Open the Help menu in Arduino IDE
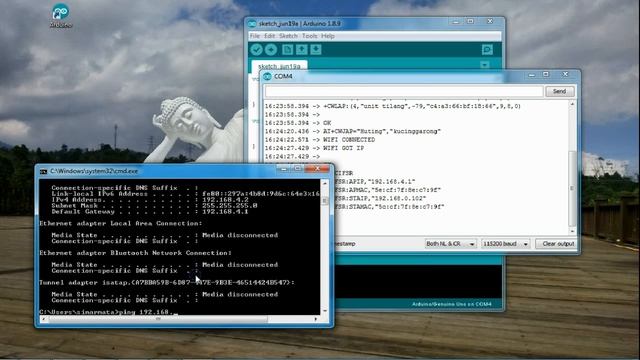 click(x=328, y=36)
